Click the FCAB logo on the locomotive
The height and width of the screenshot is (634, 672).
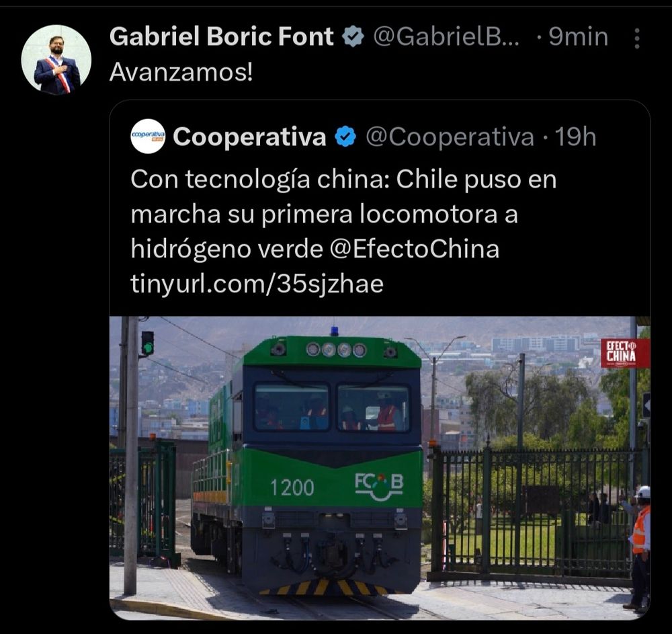click(x=379, y=487)
